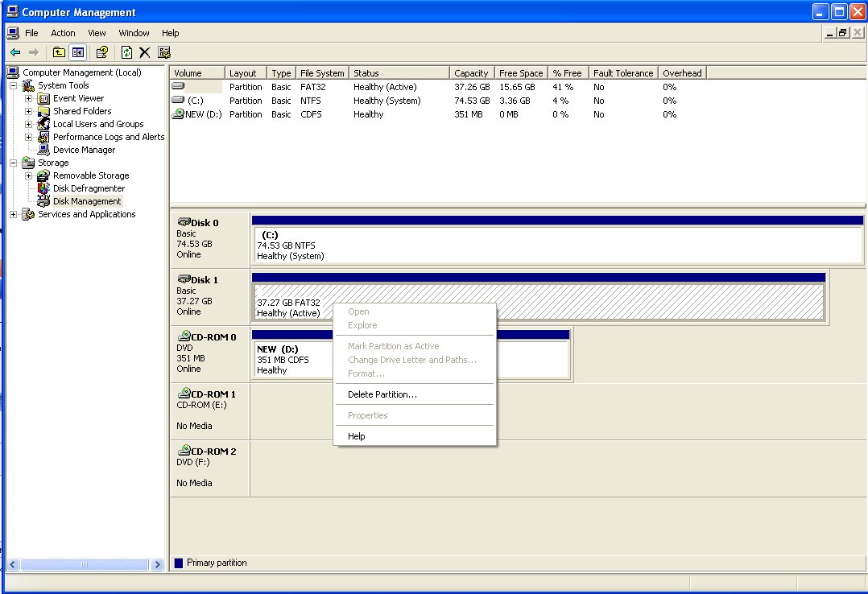Expand the Shared Folders tree node
Screen dimensions: 868x594
coord(28,111)
